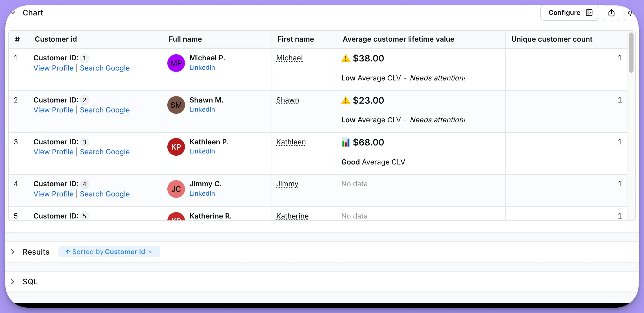Click the warning icon beside $38.00
This screenshot has width=644, height=313.
(345, 58)
